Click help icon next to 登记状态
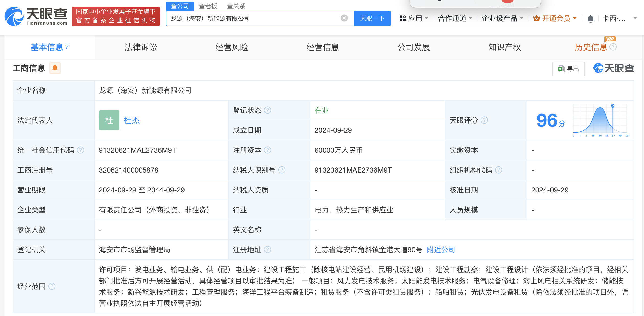The height and width of the screenshot is (316, 644). tap(267, 110)
